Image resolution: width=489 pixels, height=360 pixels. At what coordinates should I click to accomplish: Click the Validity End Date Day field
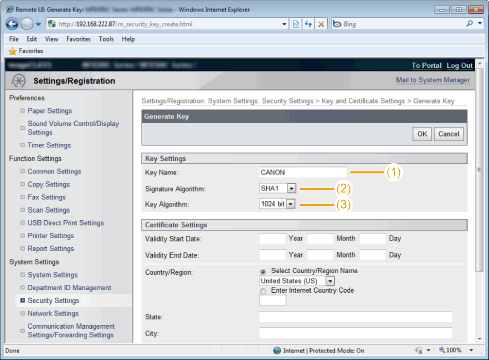pos(373,255)
